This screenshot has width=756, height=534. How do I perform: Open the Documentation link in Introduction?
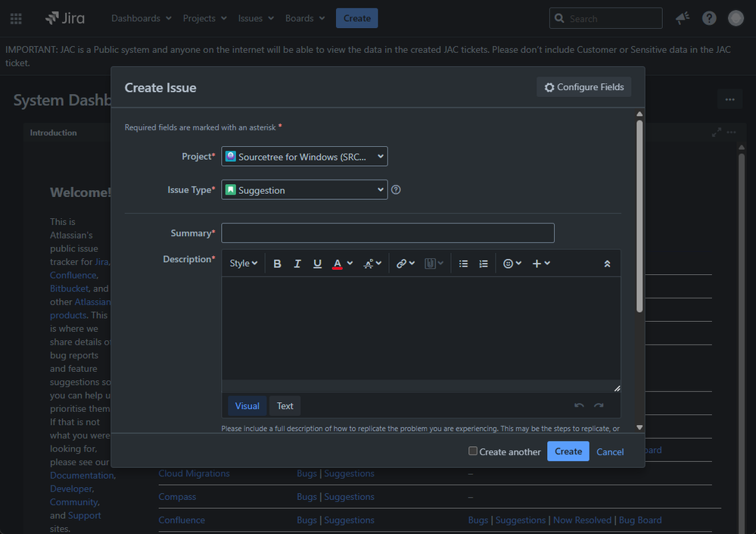point(82,475)
